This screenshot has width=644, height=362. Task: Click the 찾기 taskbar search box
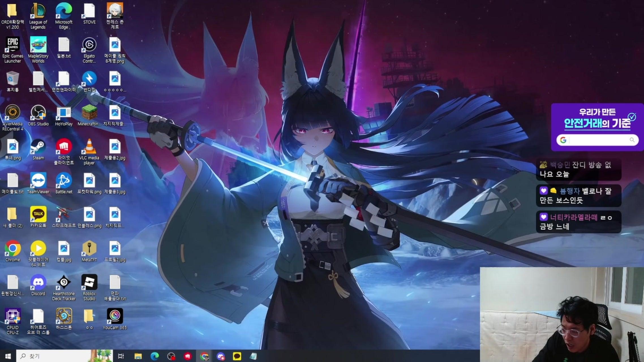coord(64,356)
